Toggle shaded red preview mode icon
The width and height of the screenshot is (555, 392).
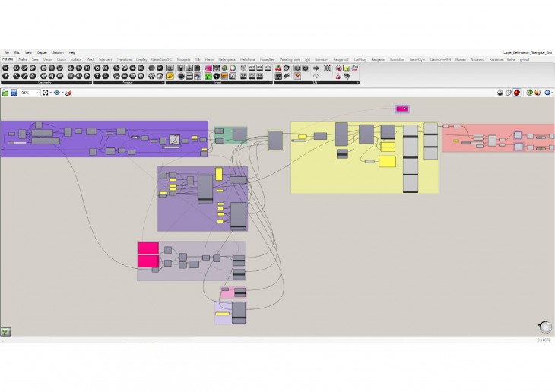point(518,93)
